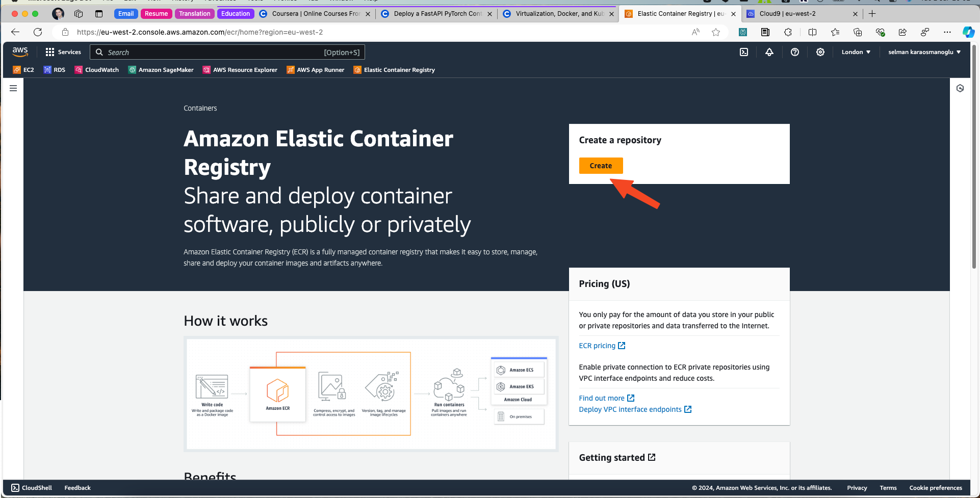The width and height of the screenshot is (980, 498).
Task: Click the How it works diagram
Action: tap(371, 394)
